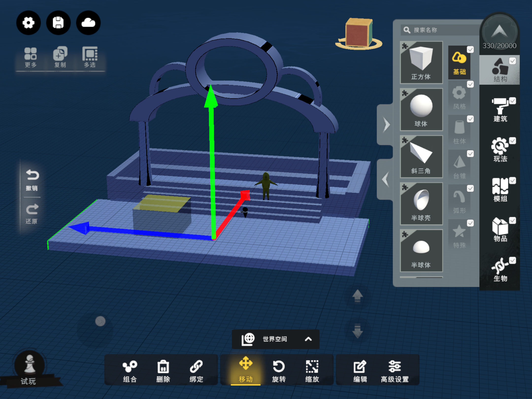
Task: Toggle checkbox on the 建筑 category
Action: click(x=513, y=101)
